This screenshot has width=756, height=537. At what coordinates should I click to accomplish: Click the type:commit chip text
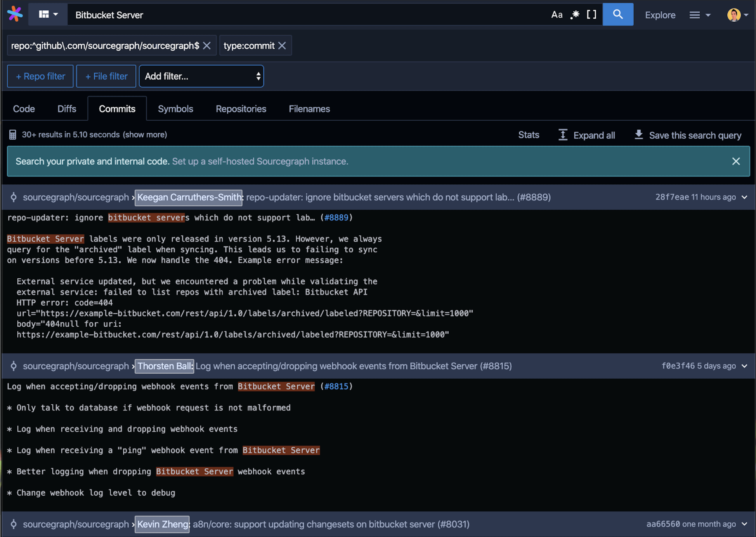[x=249, y=46]
